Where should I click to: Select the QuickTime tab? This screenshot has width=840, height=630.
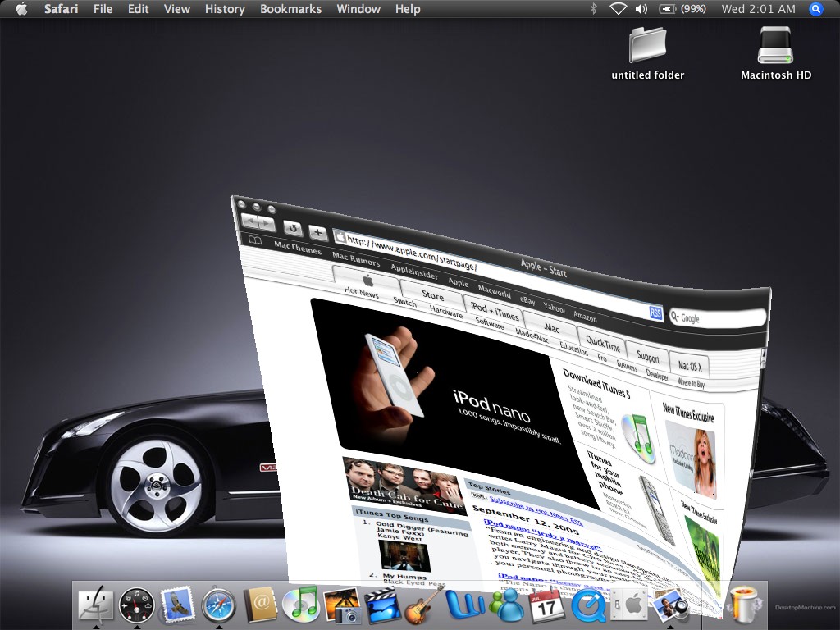(602, 342)
